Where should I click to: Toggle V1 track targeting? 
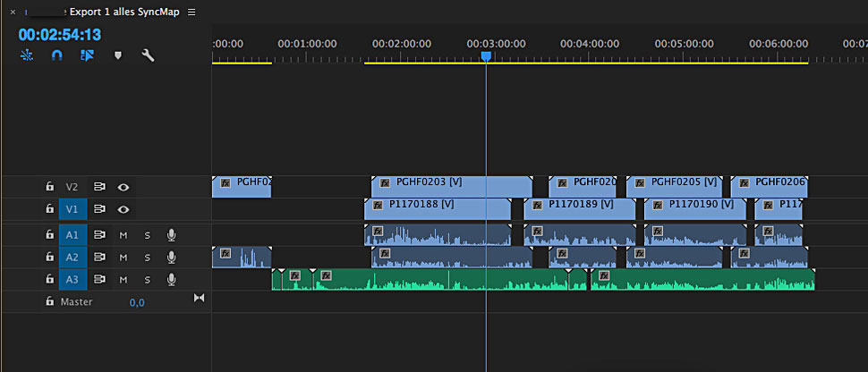coord(72,209)
